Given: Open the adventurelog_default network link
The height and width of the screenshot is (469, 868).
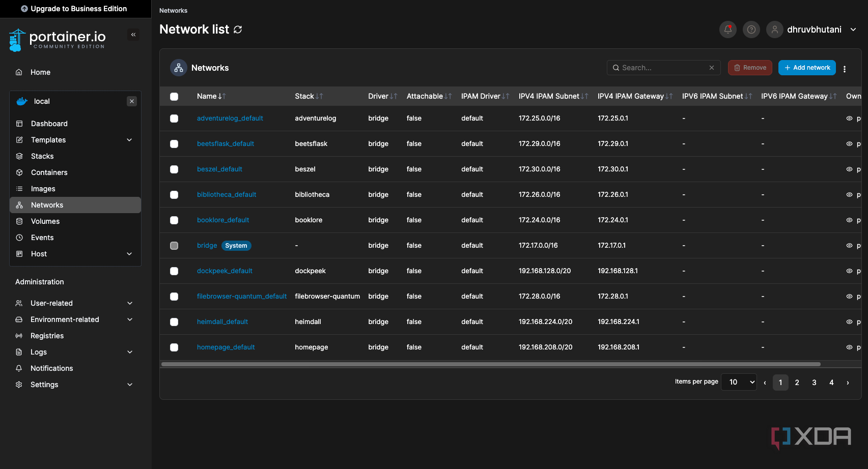Looking at the screenshot, I should (x=230, y=119).
